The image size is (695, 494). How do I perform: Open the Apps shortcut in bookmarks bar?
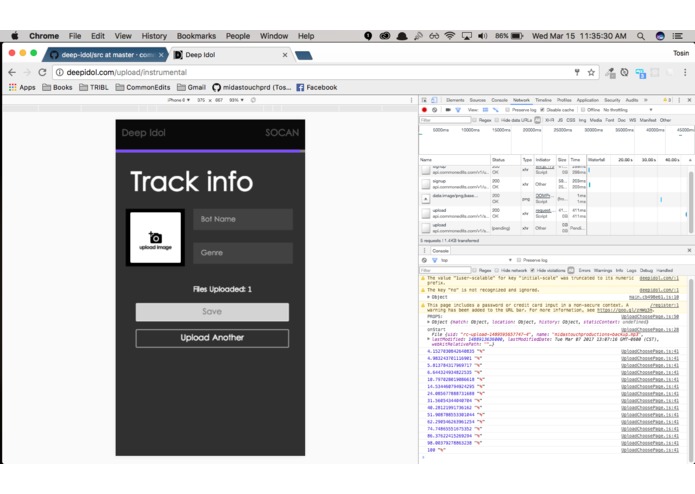coord(22,87)
